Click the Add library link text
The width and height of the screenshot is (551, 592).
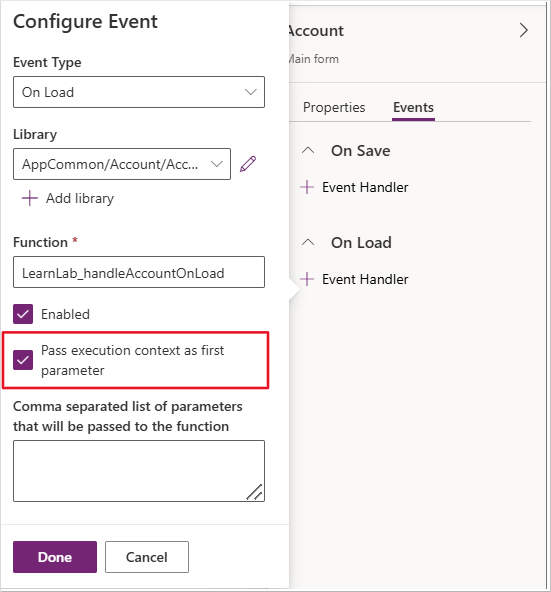(80, 198)
